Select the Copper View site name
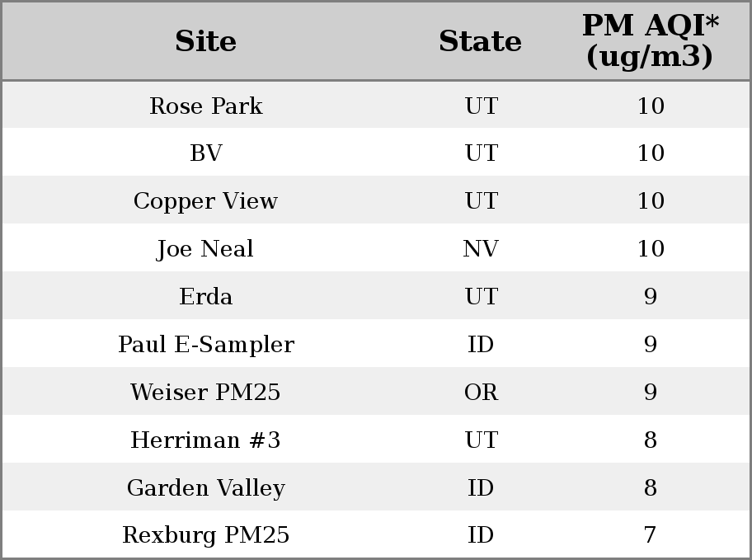The width and height of the screenshot is (752, 560). pyautogui.click(x=205, y=200)
